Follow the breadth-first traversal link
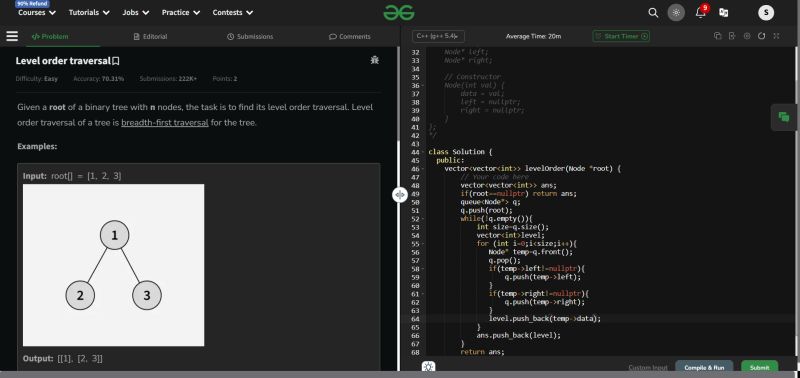The height and width of the screenshot is (378, 800). point(165,122)
